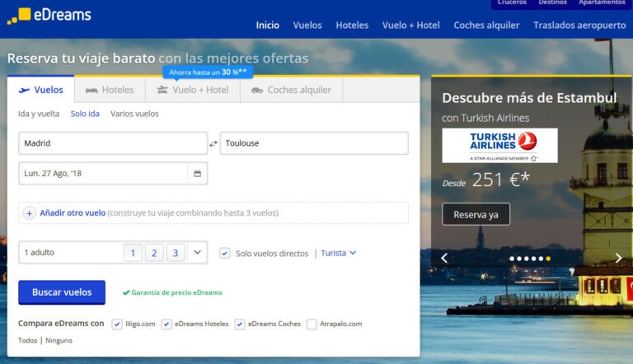Open the Turista cabin class dropdown
Image resolution: width=633 pixels, height=364 pixels.
click(338, 253)
